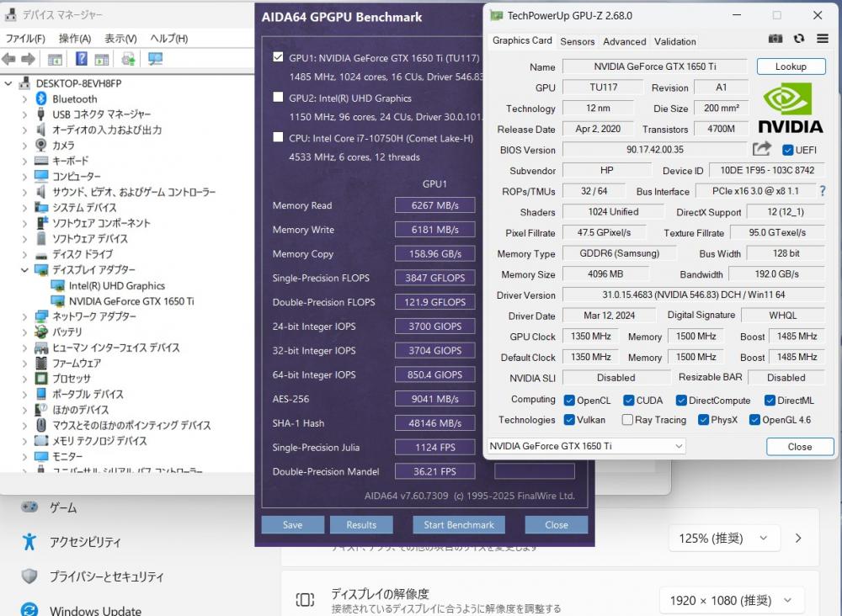Click the GPU-Z Name field

[x=654, y=66]
